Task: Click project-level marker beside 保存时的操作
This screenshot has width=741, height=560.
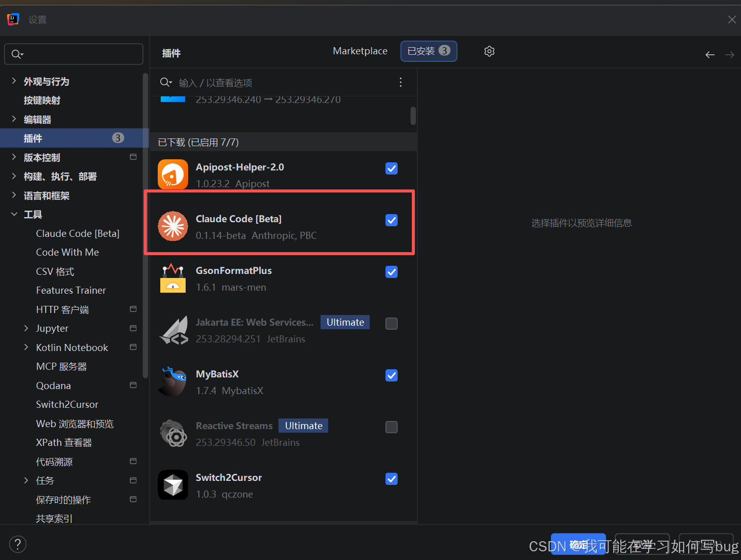Action: 133,500
